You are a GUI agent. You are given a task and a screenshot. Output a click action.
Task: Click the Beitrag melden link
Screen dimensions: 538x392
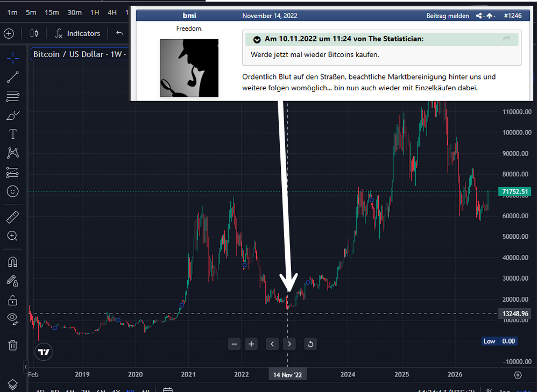click(x=448, y=16)
